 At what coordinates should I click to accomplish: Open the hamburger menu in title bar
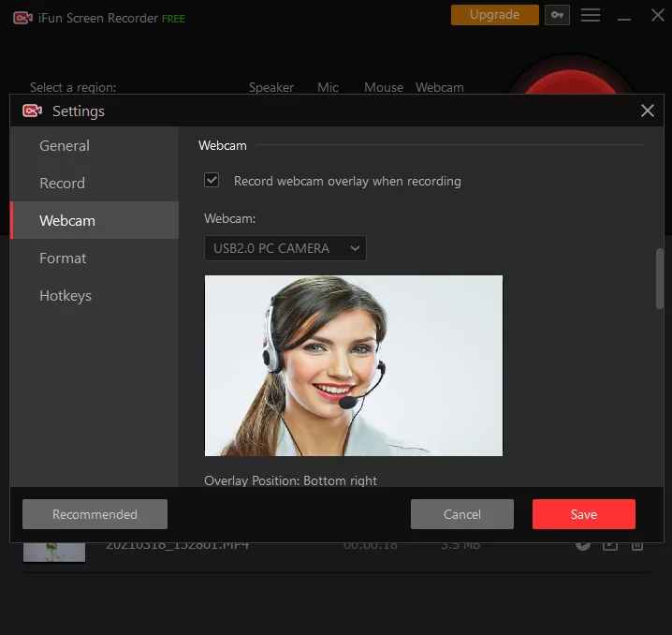[x=591, y=15]
